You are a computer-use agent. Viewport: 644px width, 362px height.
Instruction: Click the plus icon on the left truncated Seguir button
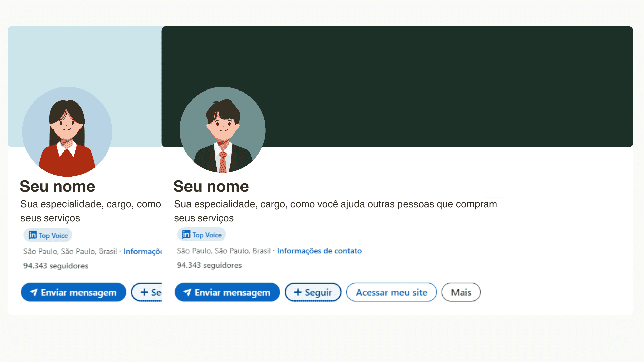[x=145, y=292]
